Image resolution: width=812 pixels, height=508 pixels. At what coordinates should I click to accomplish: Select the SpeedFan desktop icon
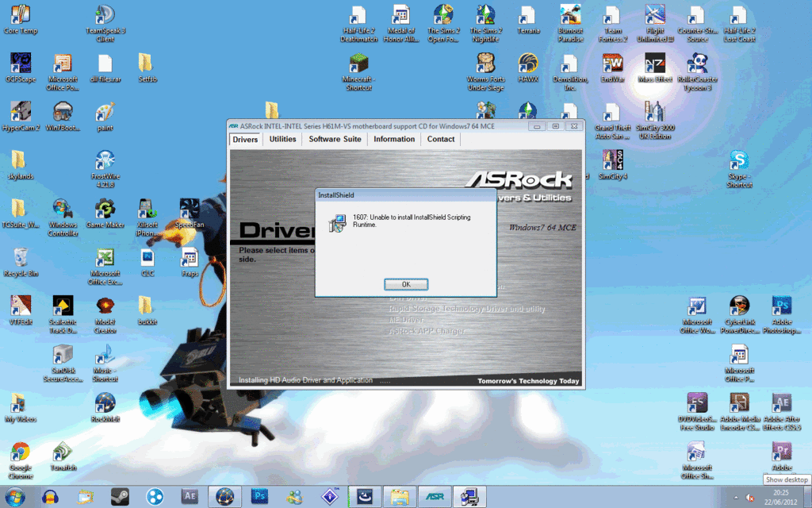click(190, 213)
